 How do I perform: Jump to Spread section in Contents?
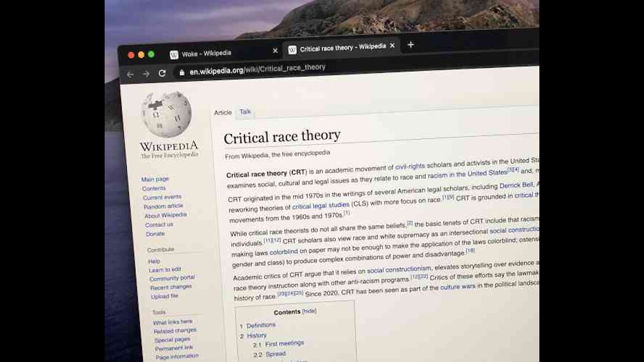click(x=276, y=354)
